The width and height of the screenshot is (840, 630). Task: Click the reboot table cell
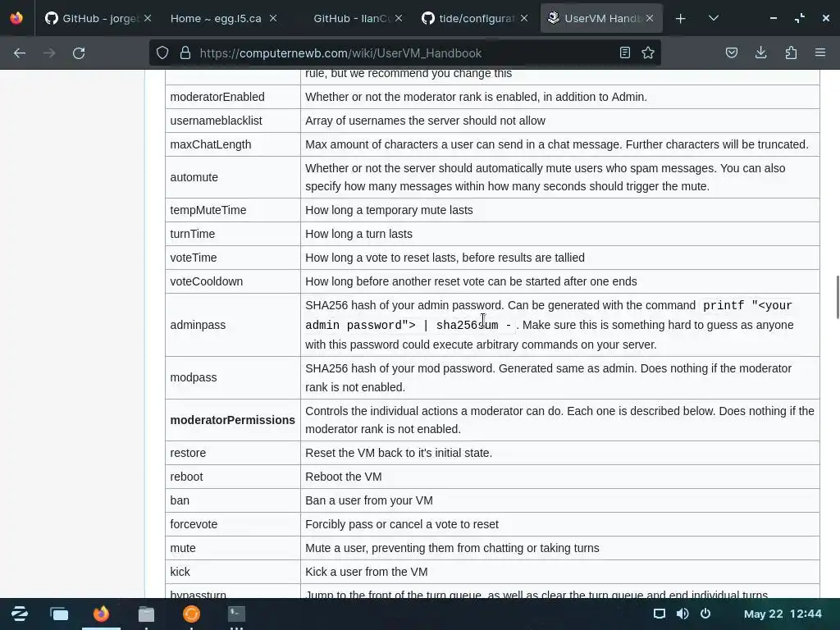click(x=233, y=477)
